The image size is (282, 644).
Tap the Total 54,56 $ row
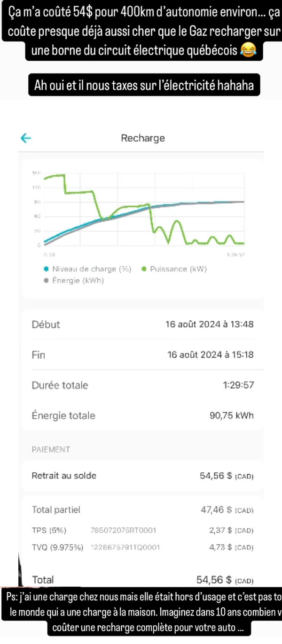click(x=142, y=580)
